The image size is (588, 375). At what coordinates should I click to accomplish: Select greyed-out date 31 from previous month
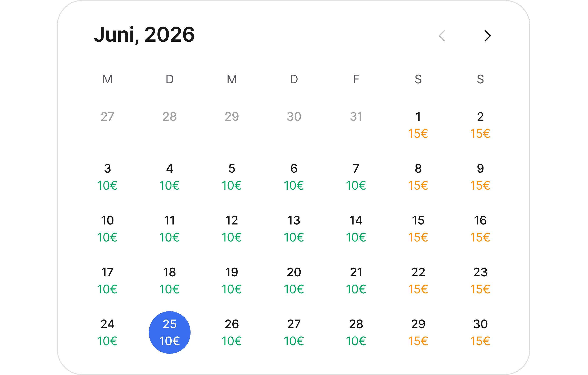pos(356,116)
